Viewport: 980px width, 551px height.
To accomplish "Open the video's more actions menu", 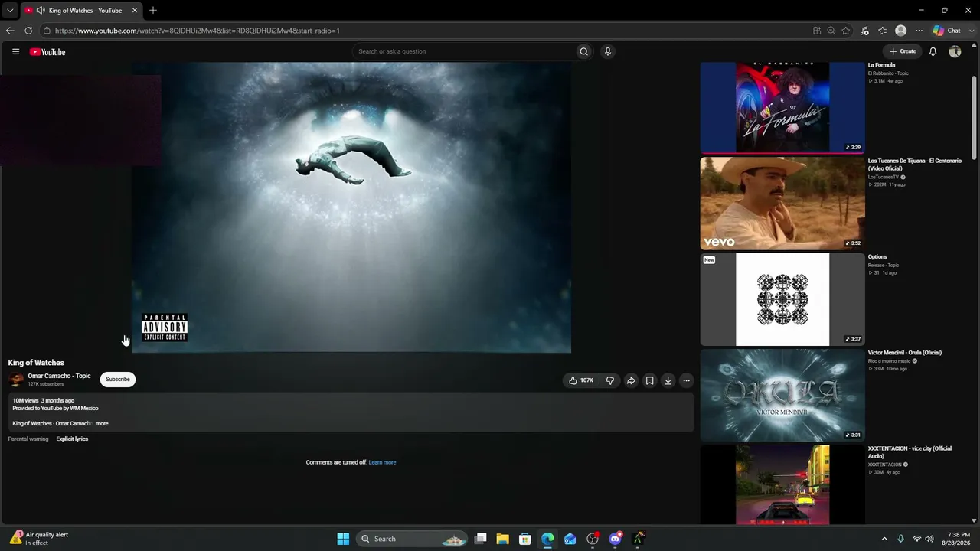I will click(686, 380).
